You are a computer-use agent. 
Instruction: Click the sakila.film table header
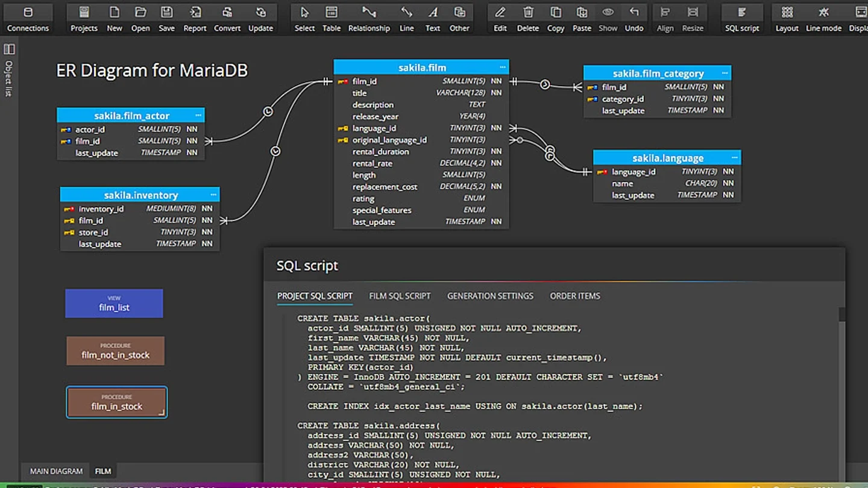(421, 67)
